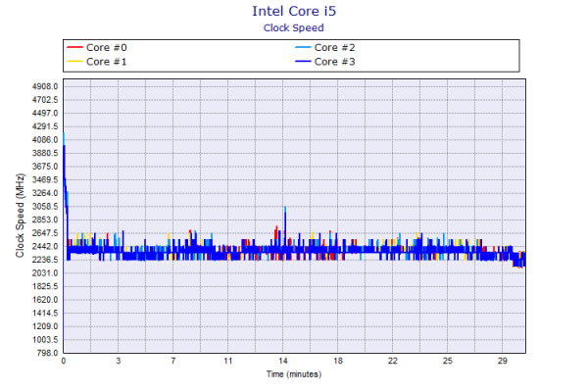Click the 3880.5 y-axis value
Screen dimensions: 588x392
click(x=45, y=153)
